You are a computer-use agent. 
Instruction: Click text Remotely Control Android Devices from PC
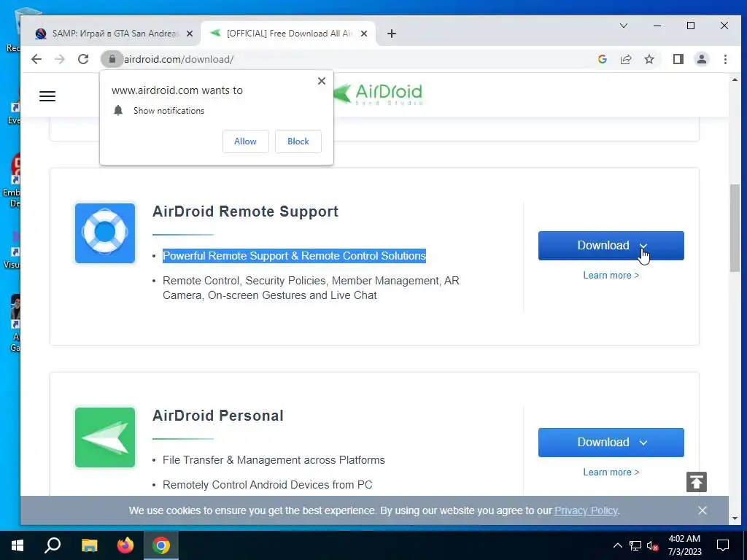[x=267, y=485]
